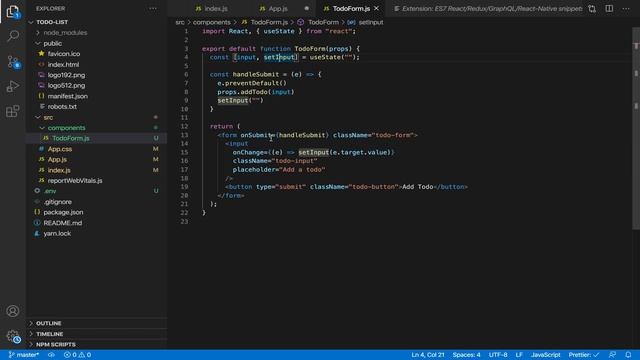Click setInput symbol in the breadcrumb
The width and height of the screenshot is (640, 360).
pos(365,22)
